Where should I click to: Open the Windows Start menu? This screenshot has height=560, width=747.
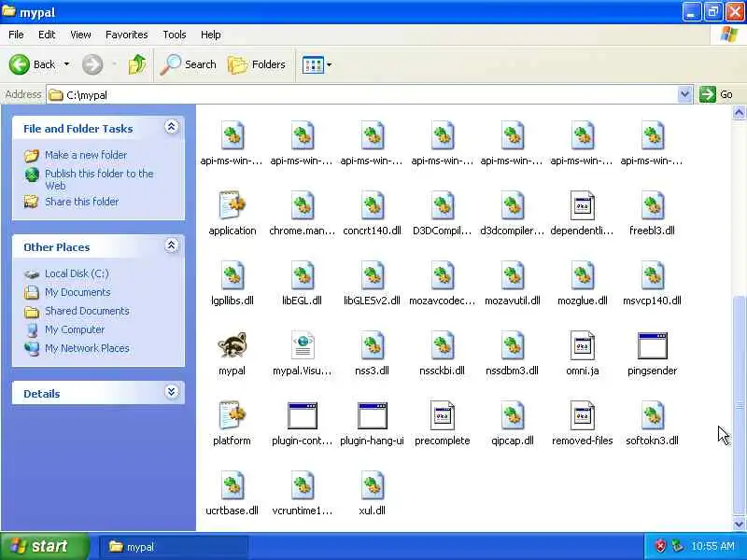pos(44,546)
